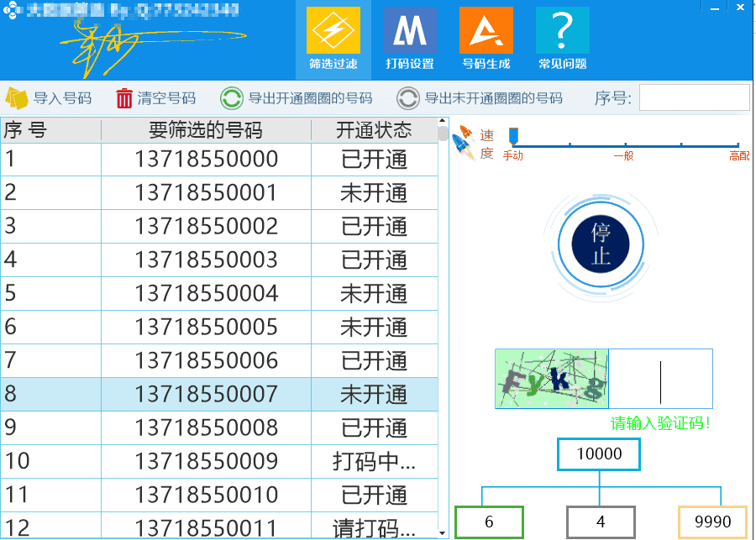Click the red trash 清空号码 icon
The height and width of the screenshot is (540, 756).
click(x=124, y=98)
